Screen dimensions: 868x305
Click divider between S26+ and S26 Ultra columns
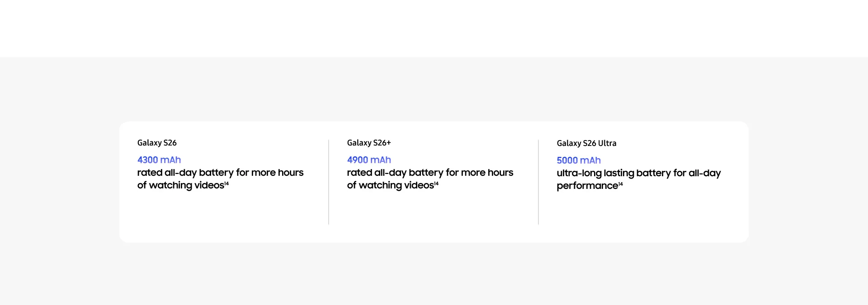[538, 182]
